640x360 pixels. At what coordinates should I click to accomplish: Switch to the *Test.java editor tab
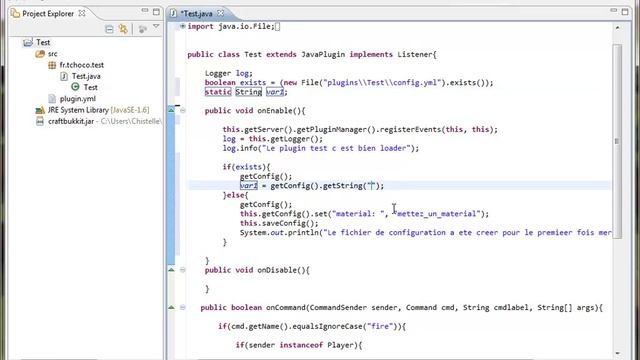tap(197, 13)
